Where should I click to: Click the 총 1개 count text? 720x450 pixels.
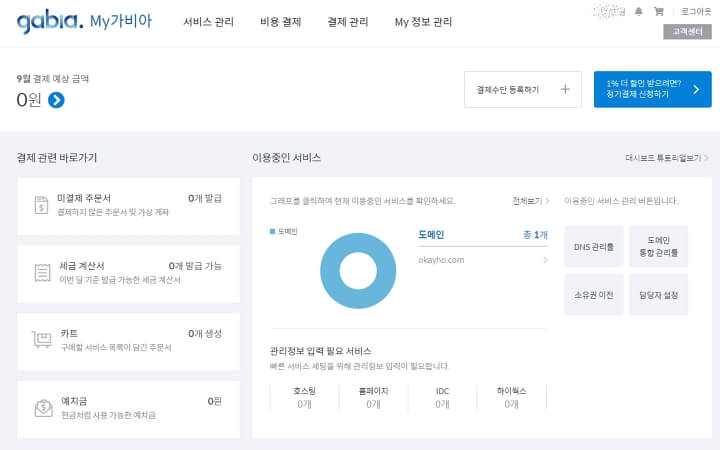point(535,235)
